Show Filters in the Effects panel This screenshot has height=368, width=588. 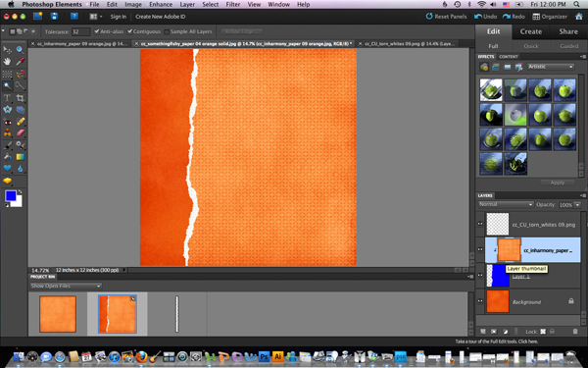click(x=484, y=67)
